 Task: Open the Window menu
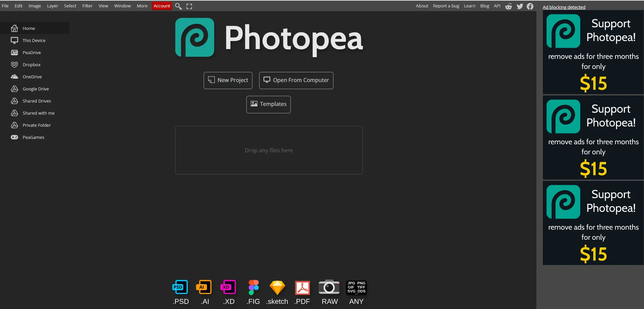[x=122, y=6]
